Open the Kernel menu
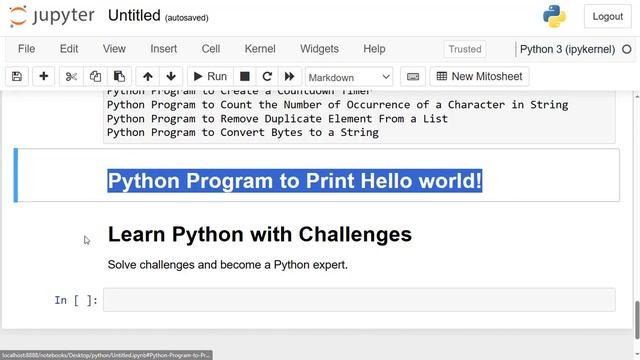This screenshot has height=360, width=640. coord(260,49)
